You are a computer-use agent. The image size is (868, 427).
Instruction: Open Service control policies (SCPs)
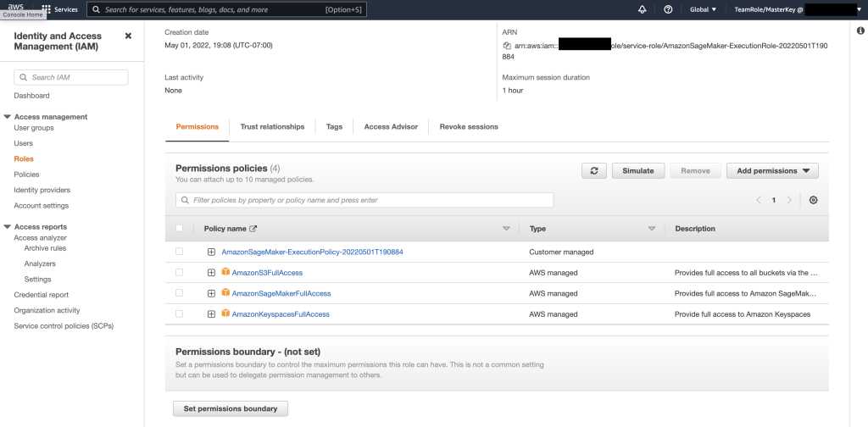tap(64, 326)
